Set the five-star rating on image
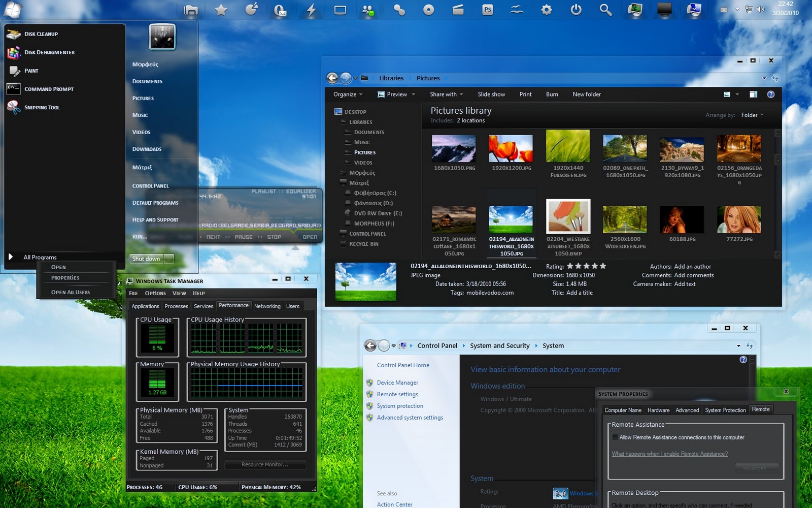 [x=603, y=266]
